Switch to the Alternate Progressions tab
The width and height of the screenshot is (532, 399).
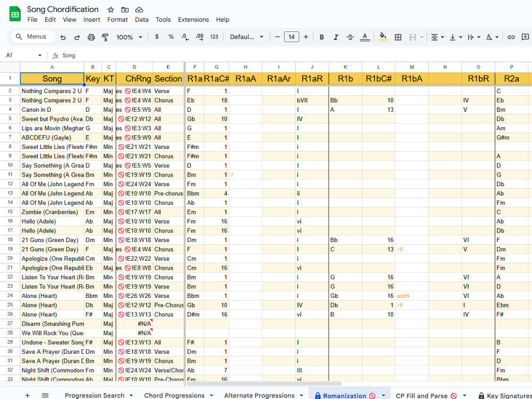pos(259,395)
